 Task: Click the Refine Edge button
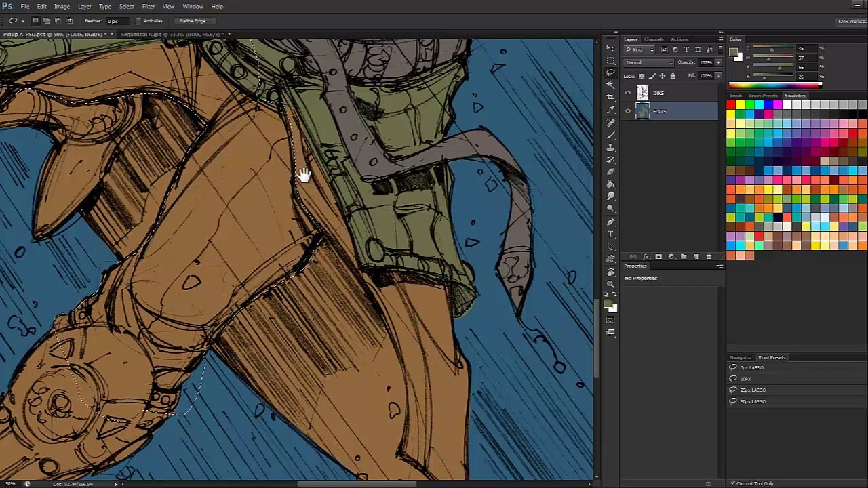195,21
